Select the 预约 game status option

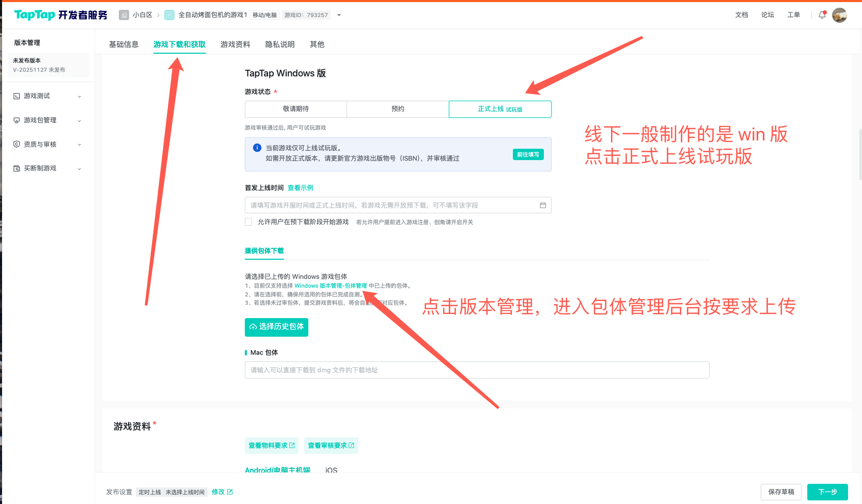click(398, 109)
